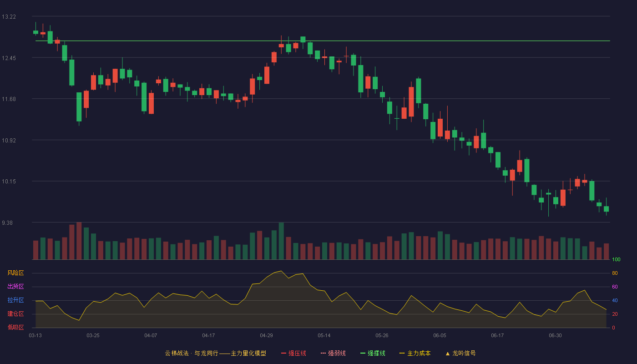Select the 12.45 price axis label
637x364 pixels.
(x=9, y=58)
